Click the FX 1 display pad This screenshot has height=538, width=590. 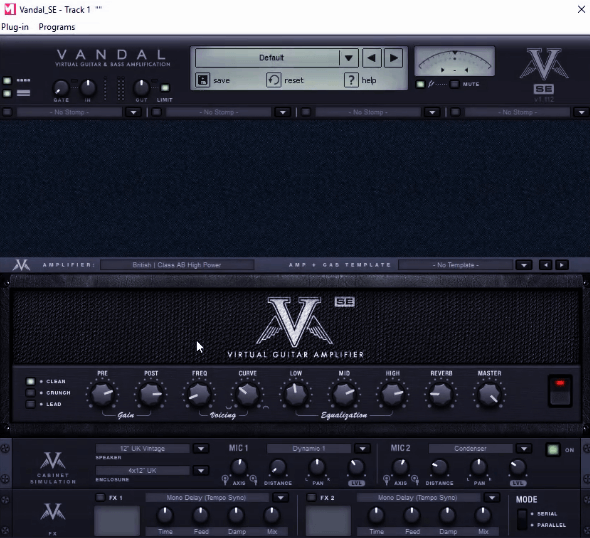point(117,521)
